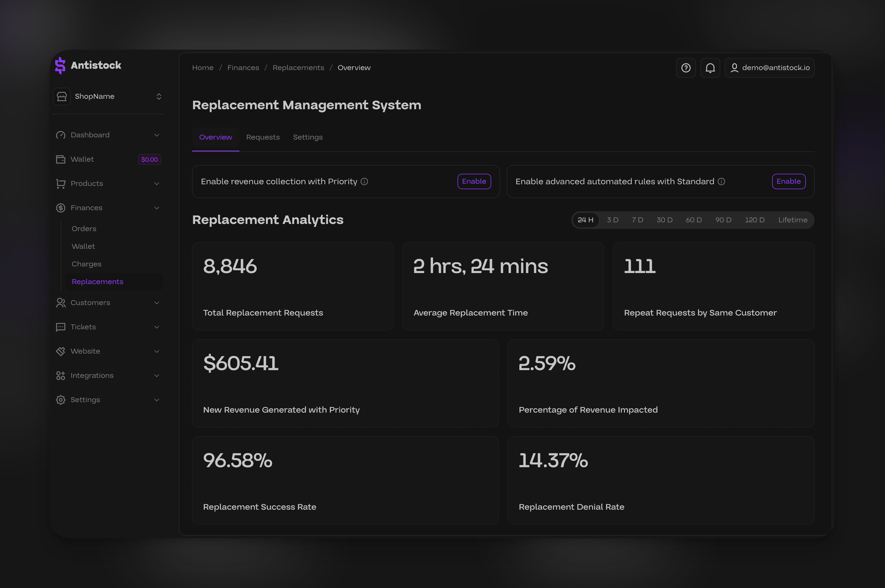The width and height of the screenshot is (885, 588).
Task: Switch to the Requests tab
Action: tap(263, 137)
